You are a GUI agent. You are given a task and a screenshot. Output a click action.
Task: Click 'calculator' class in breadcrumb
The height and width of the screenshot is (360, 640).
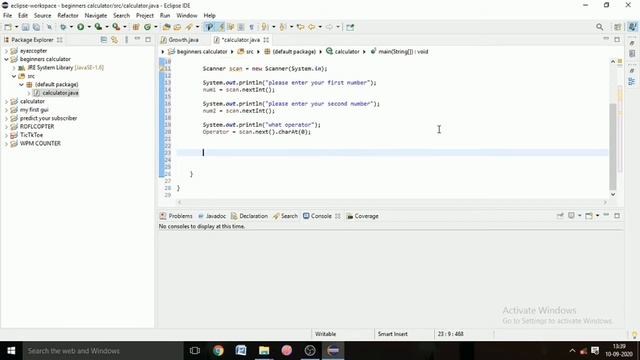click(x=347, y=52)
